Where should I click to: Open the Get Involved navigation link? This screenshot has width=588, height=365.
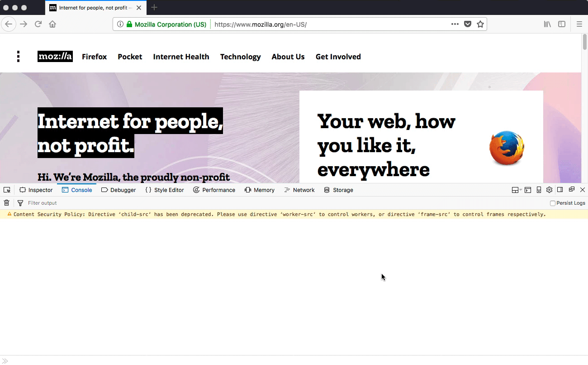click(338, 57)
